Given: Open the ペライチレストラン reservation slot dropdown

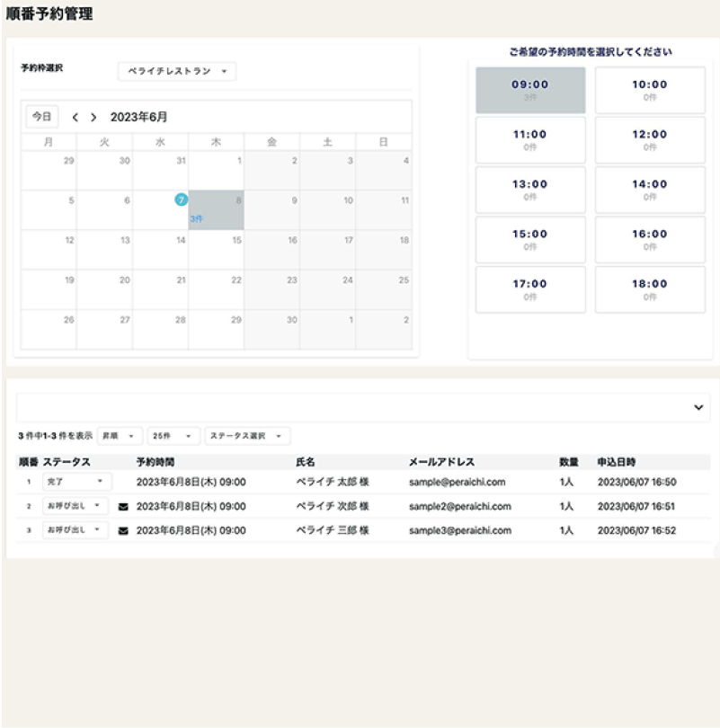Looking at the screenshot, I should click(176, 71).
